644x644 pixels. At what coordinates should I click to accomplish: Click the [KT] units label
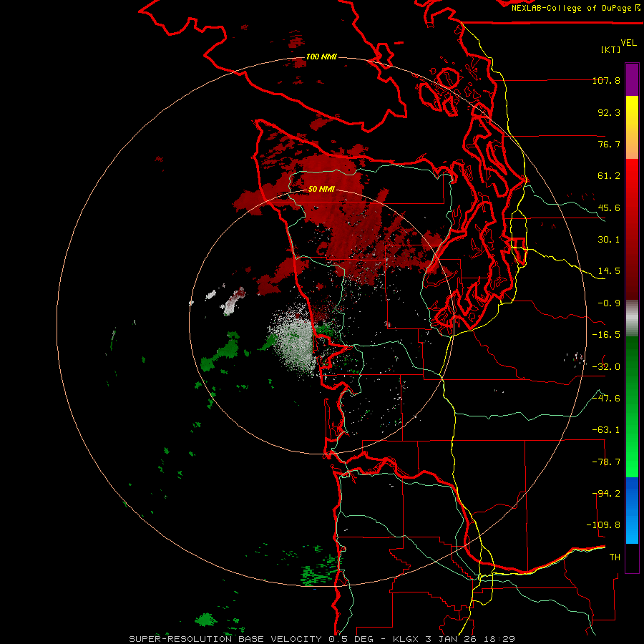tap(610, 49)
